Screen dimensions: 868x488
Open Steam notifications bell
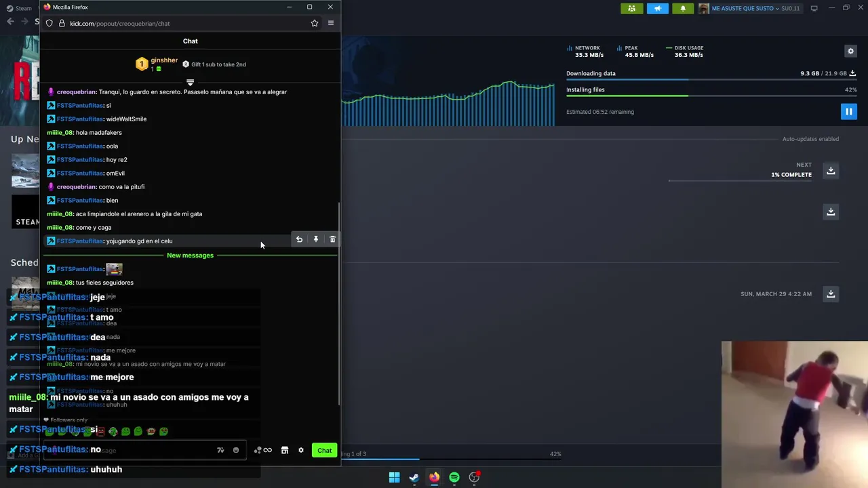(683, 8)
